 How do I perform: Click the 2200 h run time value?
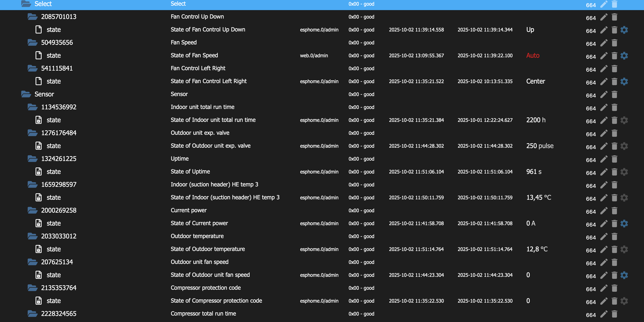tap(536, 120)
